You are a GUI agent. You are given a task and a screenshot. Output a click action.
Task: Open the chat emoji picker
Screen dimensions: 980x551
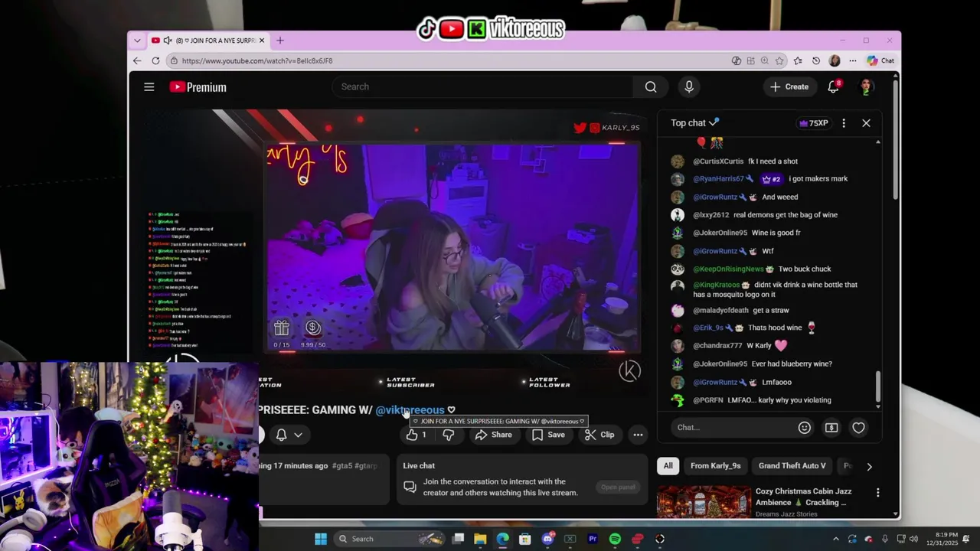coord(804,428)
